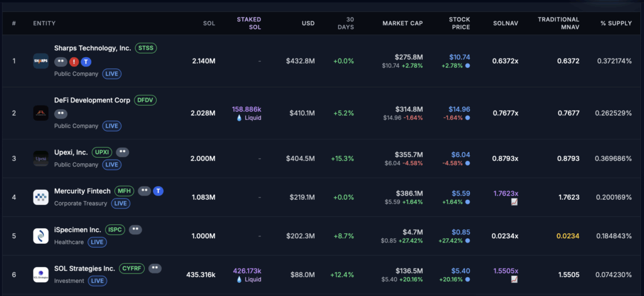Sort by the 30 DAYS column header
This screenshot has width=644, height=296.
(x=345, y=23)
